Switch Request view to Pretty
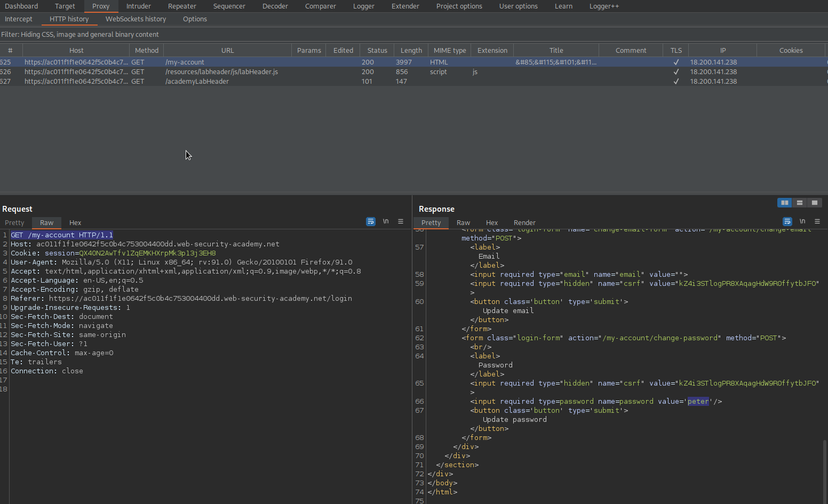The width and height of the screenshot is (828, 504). point(14,223)
